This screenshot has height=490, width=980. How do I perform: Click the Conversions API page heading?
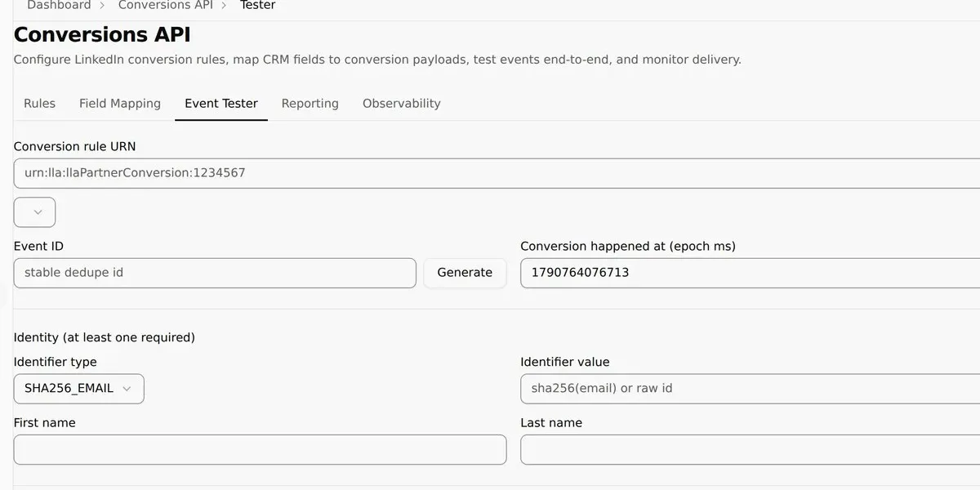click(x=102, y=35)
